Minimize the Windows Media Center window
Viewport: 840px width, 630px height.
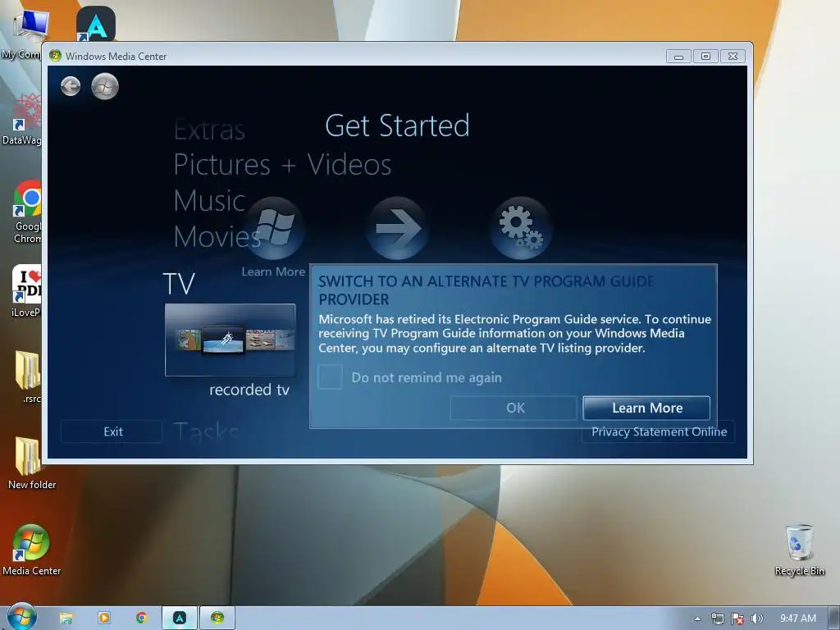click(678, 57)
